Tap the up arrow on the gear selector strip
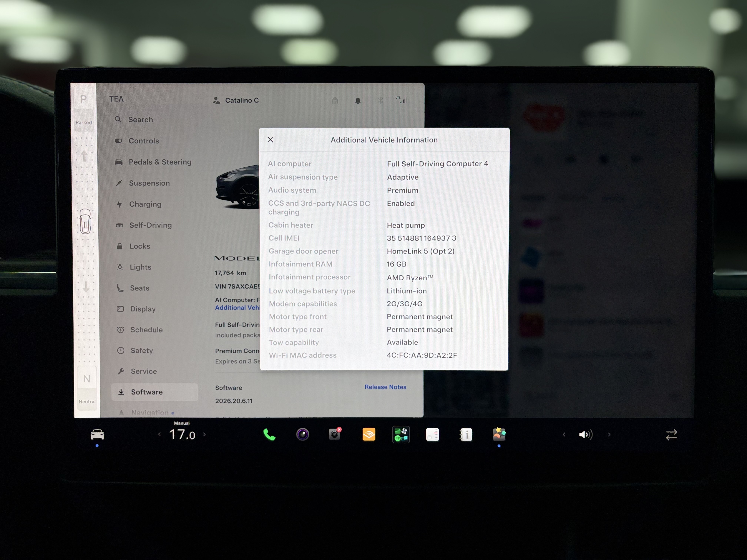This screenshot has height=560, width=747. coord(84,156)
